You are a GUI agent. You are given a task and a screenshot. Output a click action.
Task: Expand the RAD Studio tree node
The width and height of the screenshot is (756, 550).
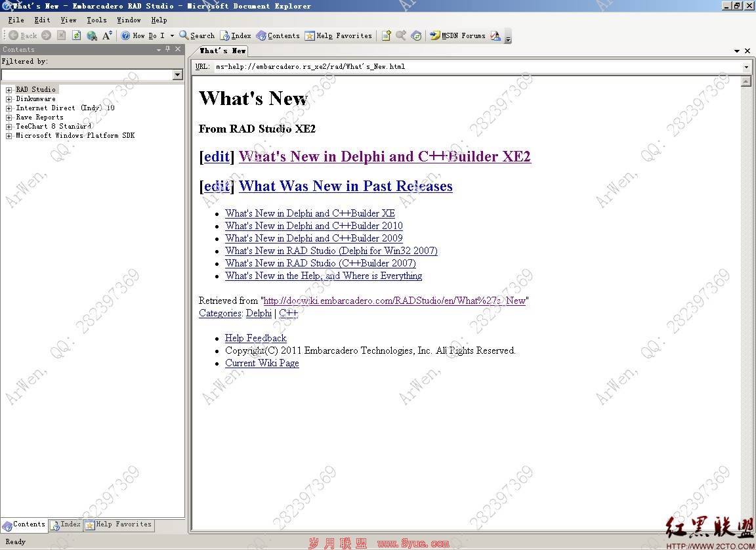coord(9,90)
